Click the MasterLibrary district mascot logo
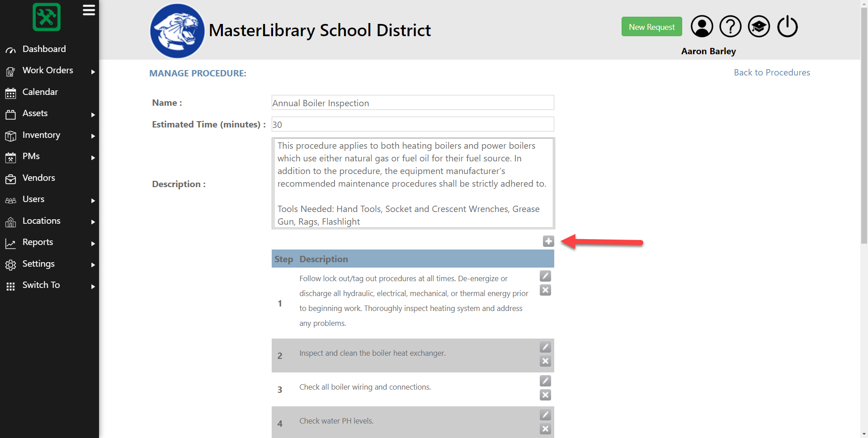 [x=177, y=31]
